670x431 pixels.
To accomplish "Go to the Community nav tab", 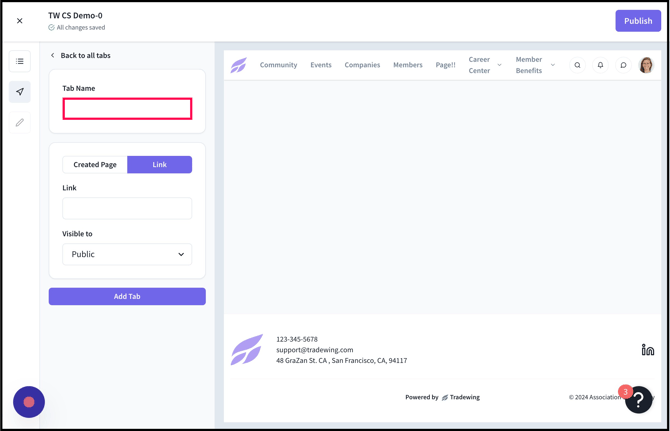I will (278, 65).
